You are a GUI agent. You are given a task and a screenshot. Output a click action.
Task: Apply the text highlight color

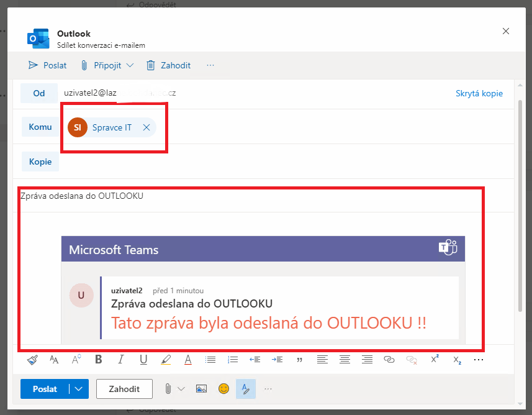[x=166, y=360]
